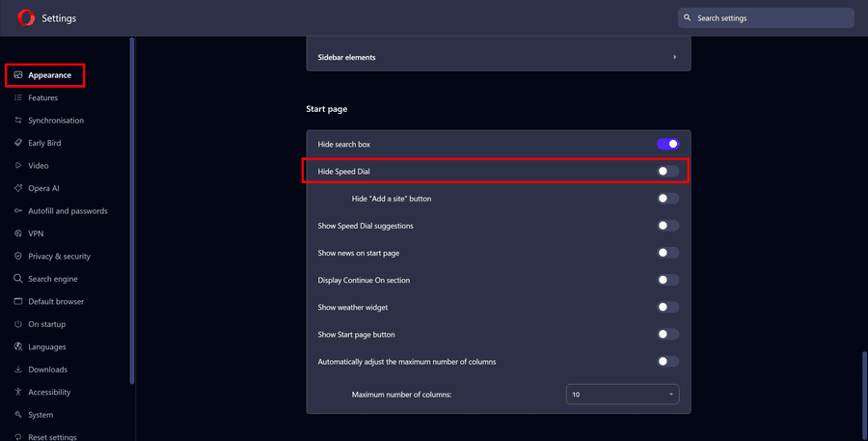Click the Reset settings icon
The width and height of the screenshot is (868, 441).
click(18, 437)
